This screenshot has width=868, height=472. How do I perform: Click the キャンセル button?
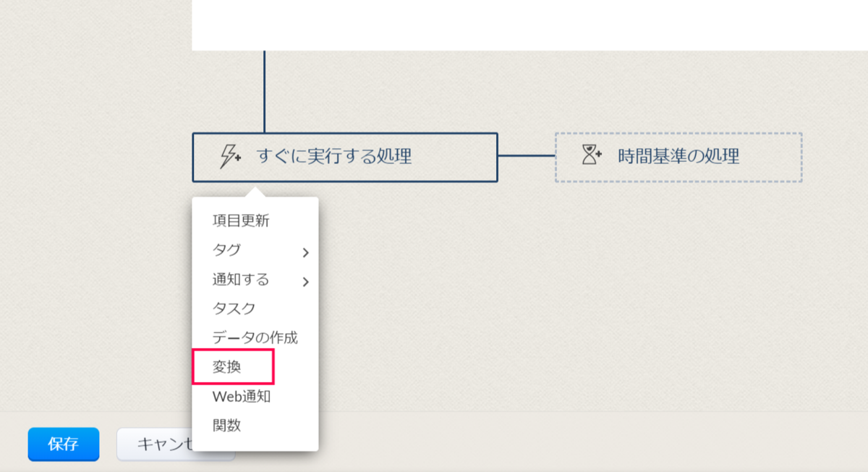(x=176, y=445)
